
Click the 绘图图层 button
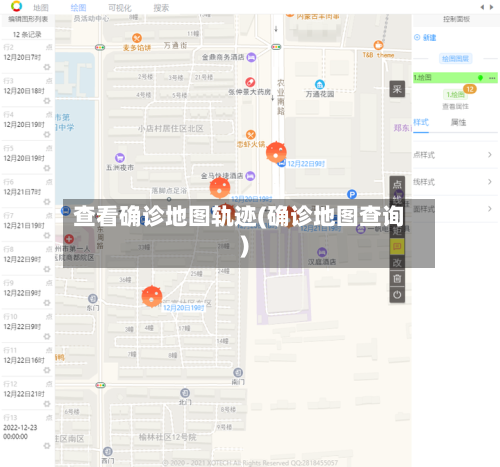pyautogui.click(x=455, y=59)
